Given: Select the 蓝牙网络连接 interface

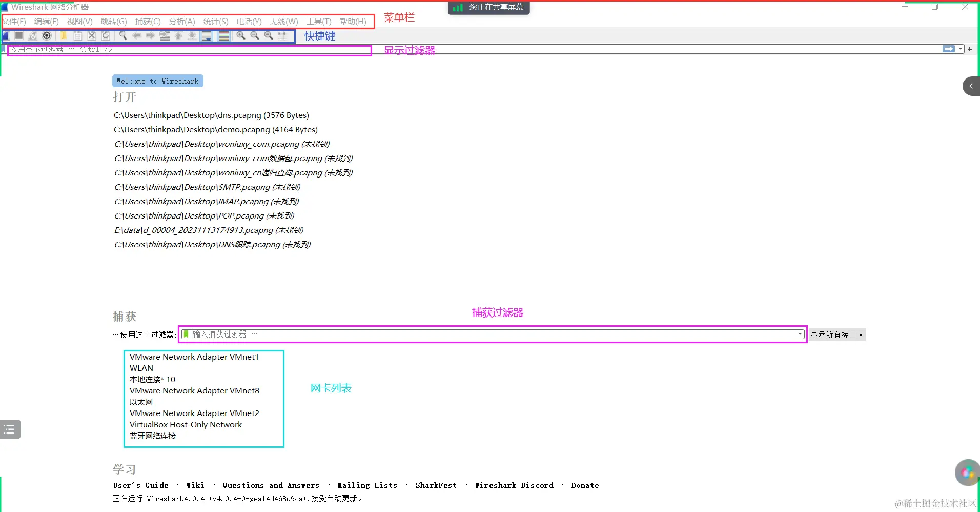Looking at the screenshot, I should (153, 436).
